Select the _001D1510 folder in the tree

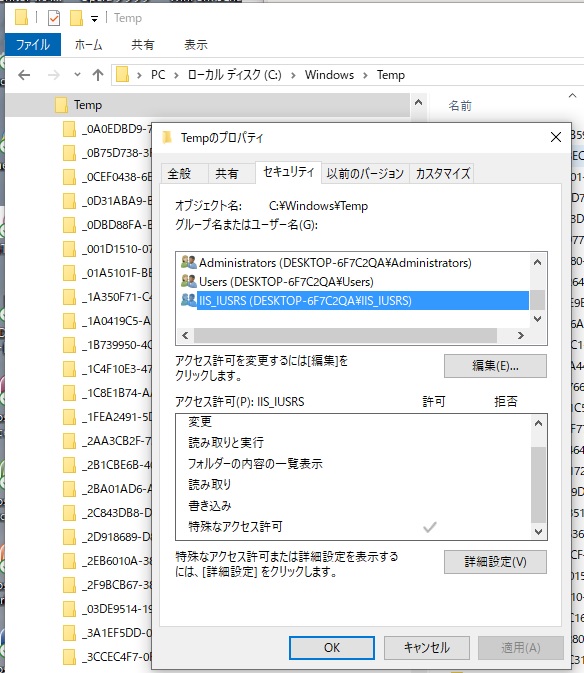(x=107, y=249)
